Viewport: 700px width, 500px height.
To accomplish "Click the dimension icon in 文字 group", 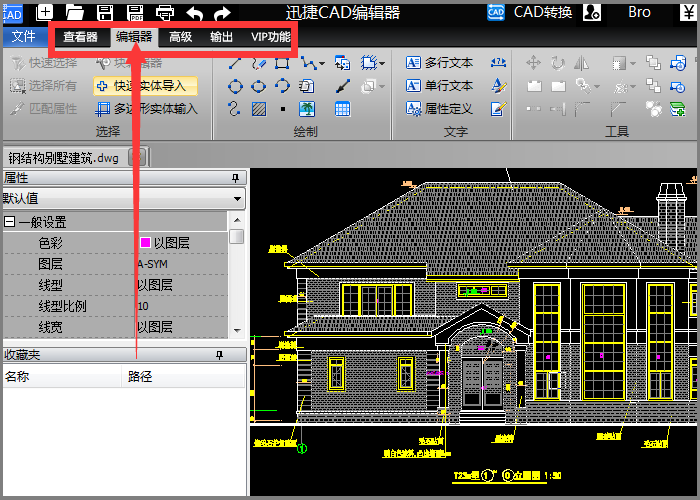I will [x=498, y=63].
